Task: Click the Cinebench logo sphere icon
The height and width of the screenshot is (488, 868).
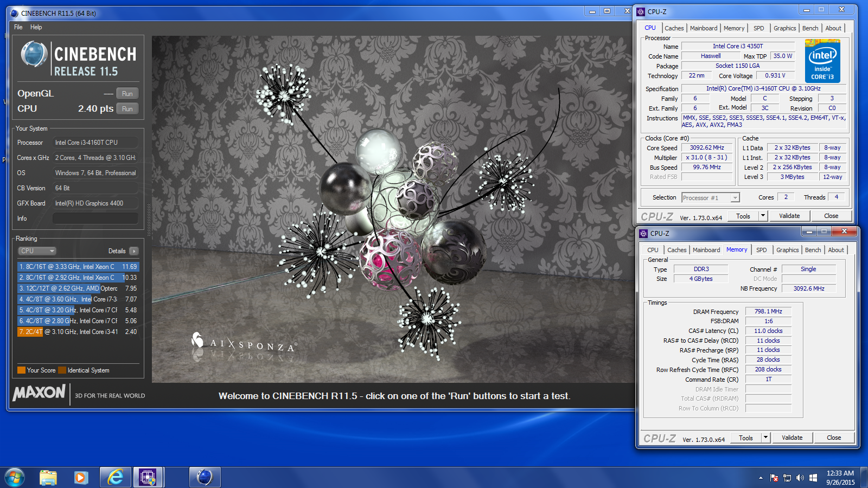Action: [x=34, y=54]
